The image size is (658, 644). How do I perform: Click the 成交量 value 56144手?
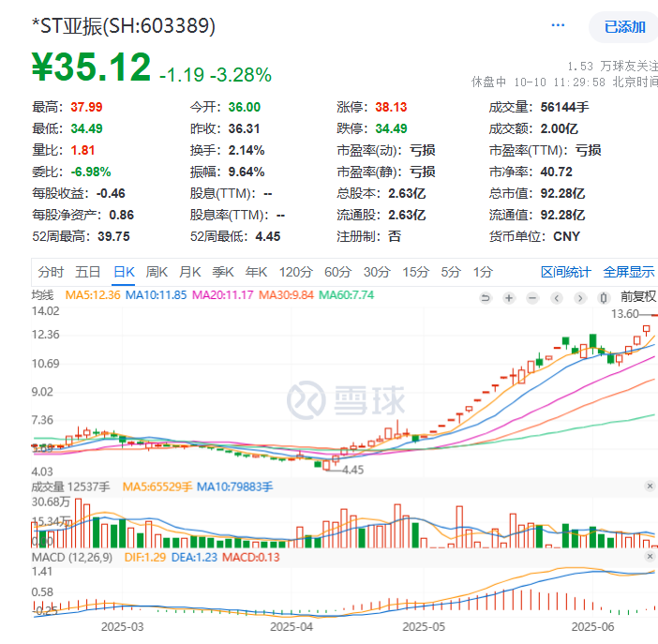click(565, 107)
